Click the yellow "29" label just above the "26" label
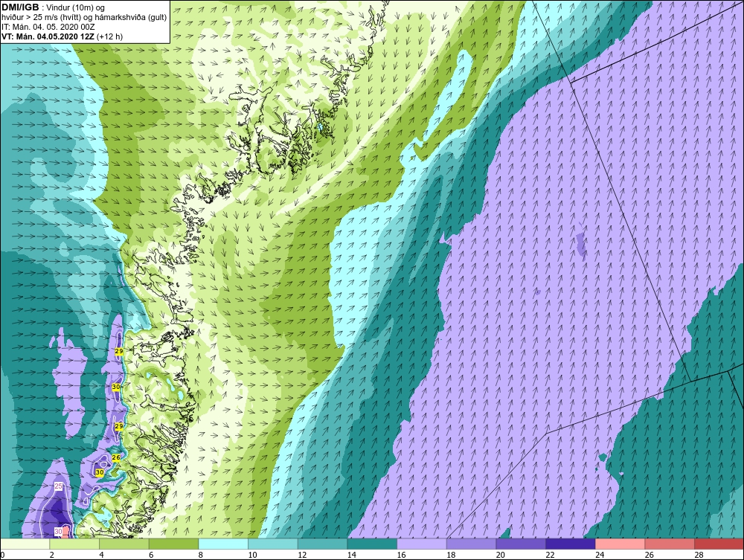 (118, 427)
